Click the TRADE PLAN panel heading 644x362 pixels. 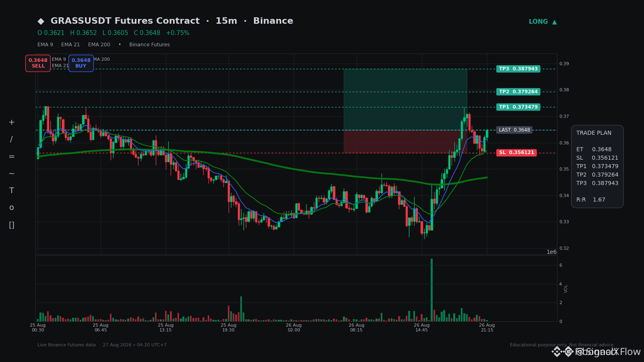[594, 133]
